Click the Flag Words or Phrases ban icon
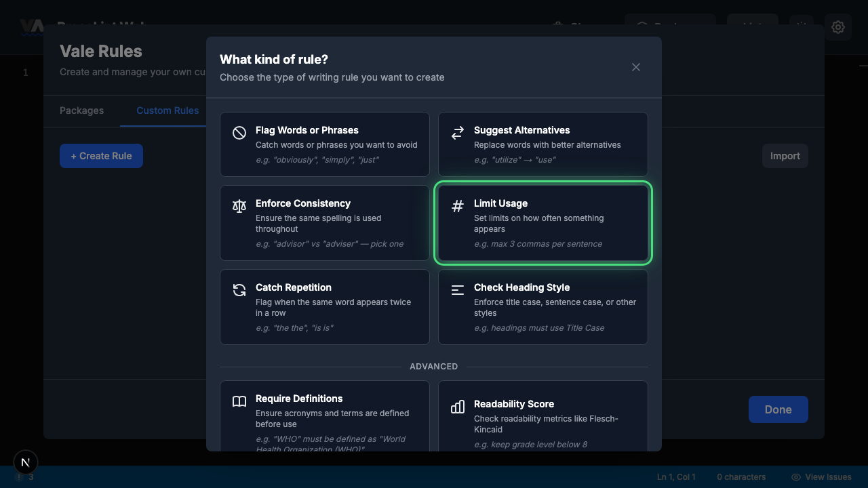 coord(239,133)
